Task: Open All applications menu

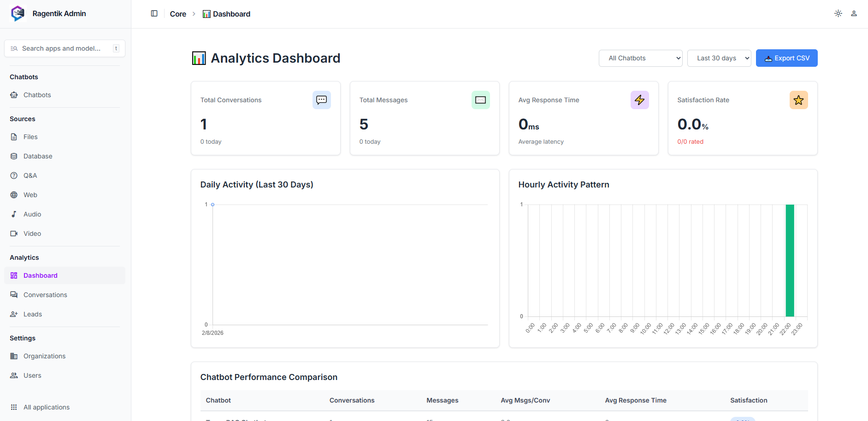Action: point(46,407)
